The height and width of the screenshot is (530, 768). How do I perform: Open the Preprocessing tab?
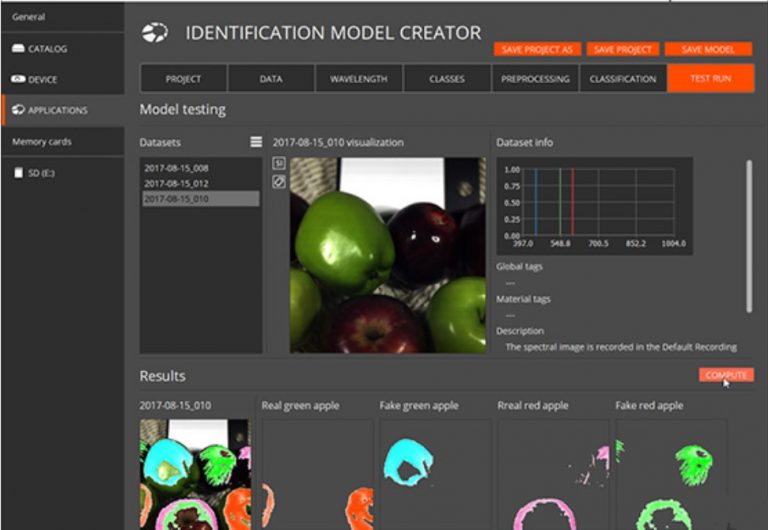click(x=535, y=79)
